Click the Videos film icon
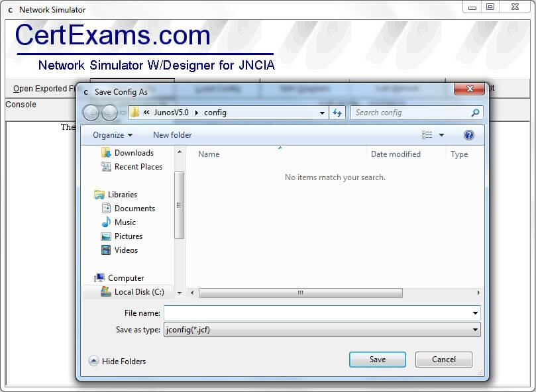Viewport: 536px width, 392px height. [106, 250]
